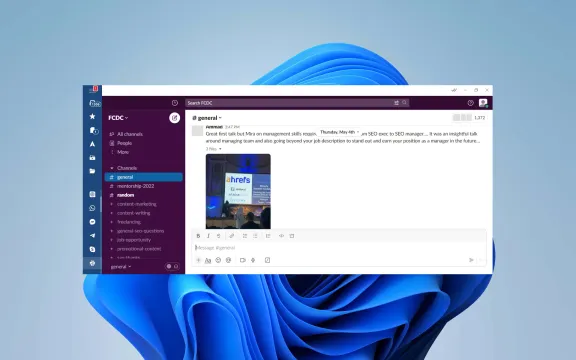576x360 pixels.
Task: Start an ordered list in composer
Action: 245,236
